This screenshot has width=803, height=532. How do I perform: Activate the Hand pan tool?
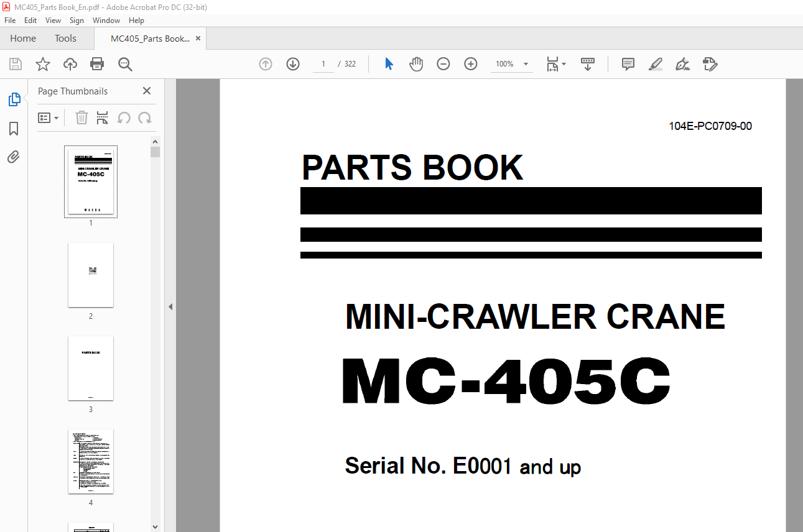pyautogui.click(x=416, y=64)
